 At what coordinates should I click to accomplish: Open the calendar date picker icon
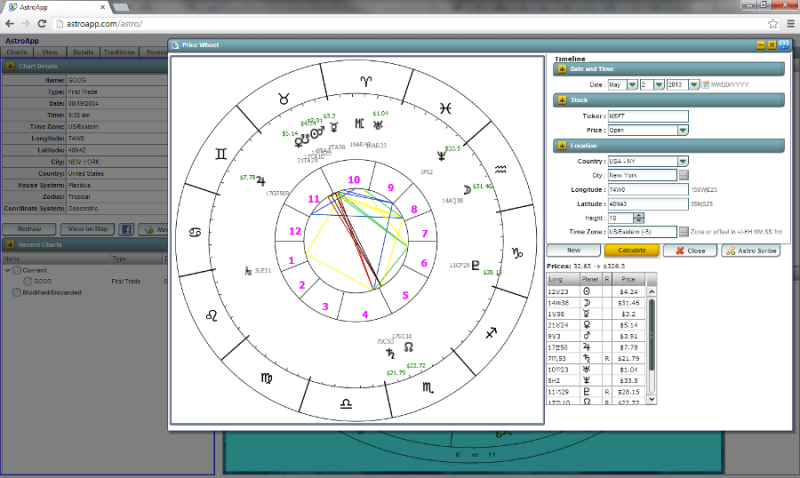[705, 85]
